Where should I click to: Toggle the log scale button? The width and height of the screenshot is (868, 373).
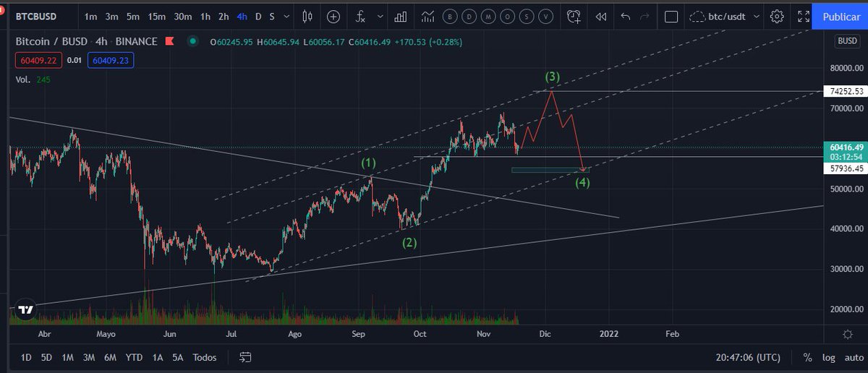(827, 357)
